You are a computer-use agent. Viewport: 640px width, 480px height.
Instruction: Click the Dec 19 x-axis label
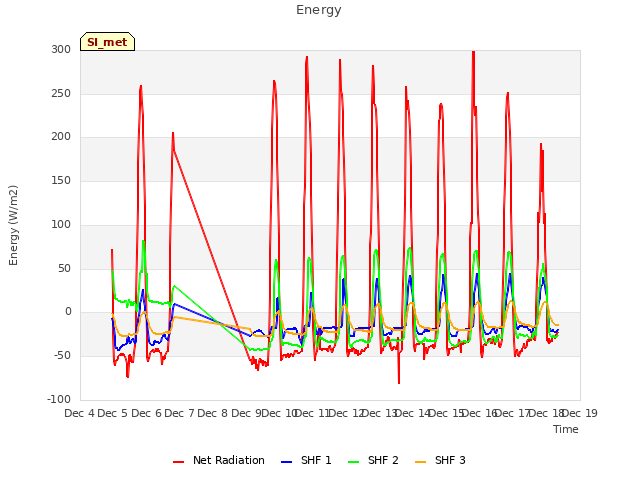(x=580, y=413)
